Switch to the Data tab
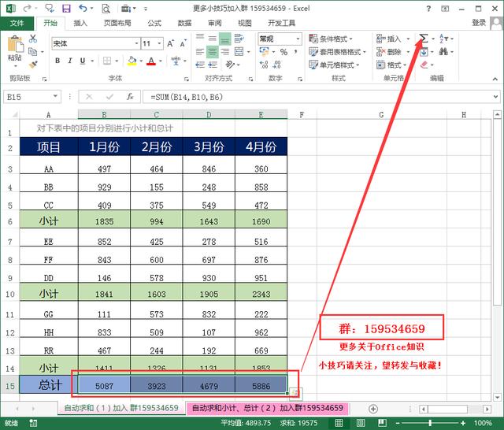 click(x=184, y=23)
